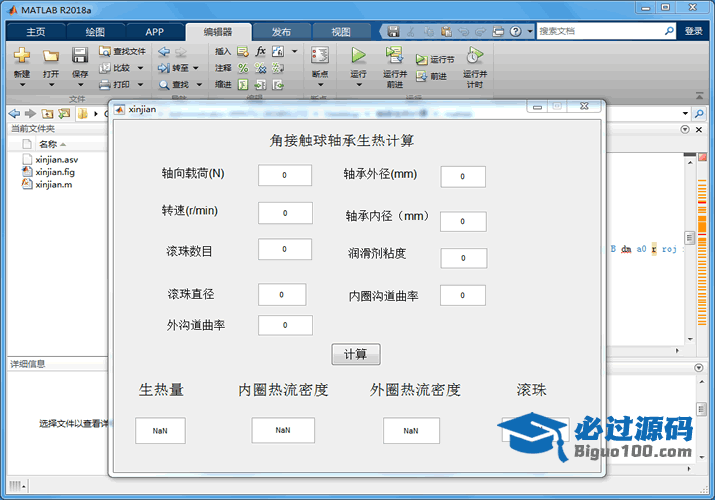Click the green Run (运行) icon
The height and width of the screenshot is (500, 715).
tap(358, 56)
